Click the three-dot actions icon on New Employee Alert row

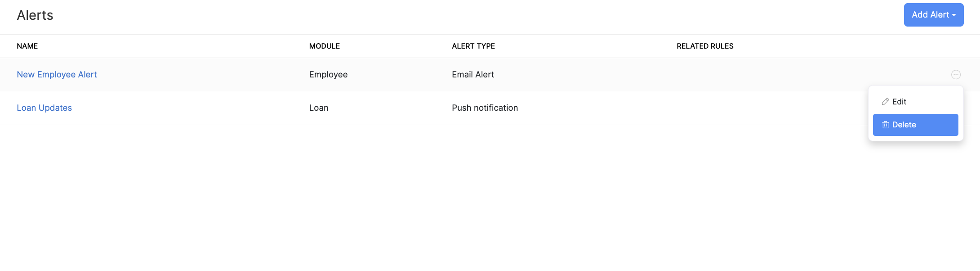tap(956, 74)
